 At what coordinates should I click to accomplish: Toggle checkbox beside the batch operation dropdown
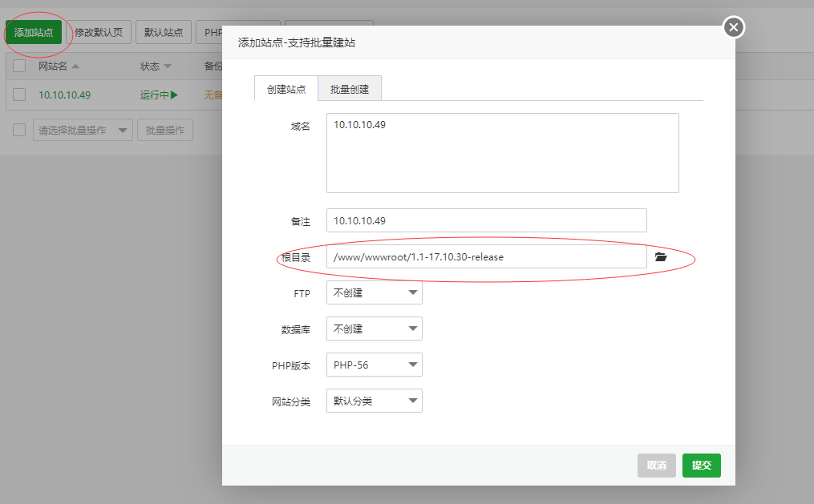pos(18,129)
